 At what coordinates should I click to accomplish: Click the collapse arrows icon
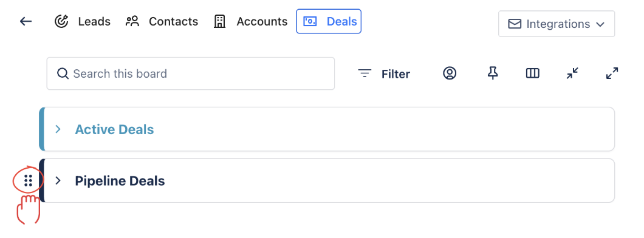pos(572,73)
